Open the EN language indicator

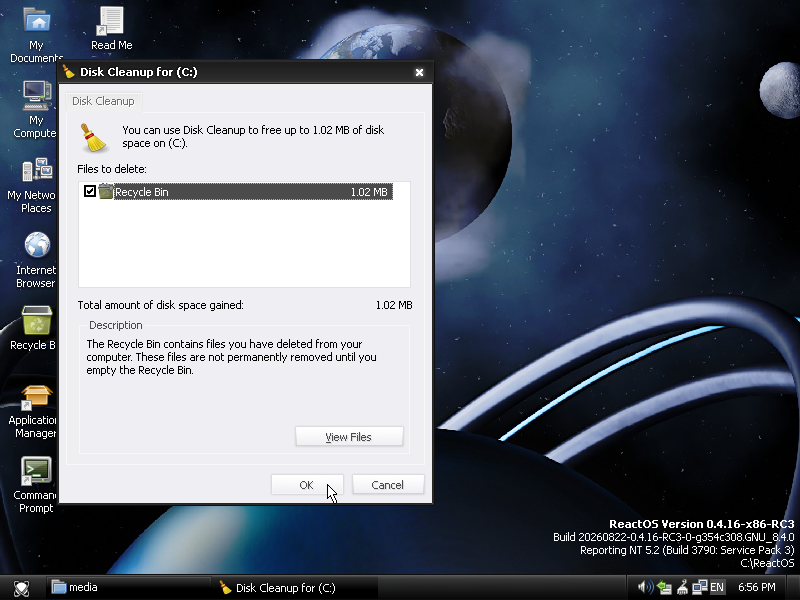(717, 588)
